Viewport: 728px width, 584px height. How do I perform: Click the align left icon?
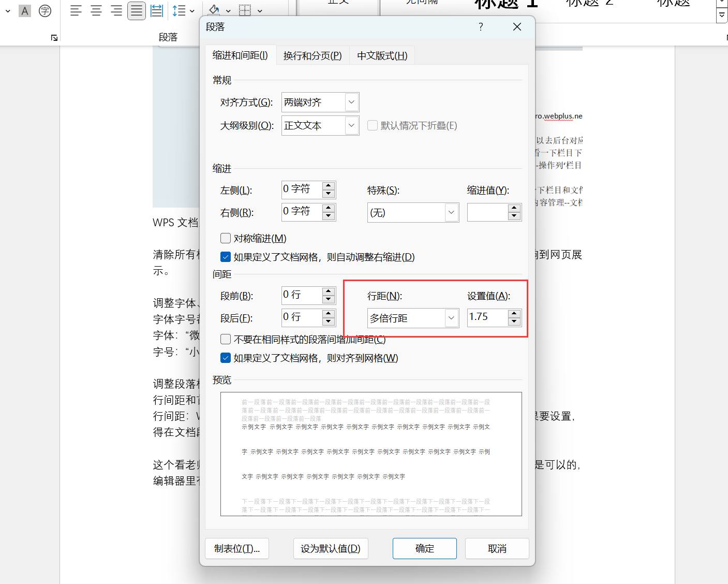pyautogui.click(x=76, y=11)
